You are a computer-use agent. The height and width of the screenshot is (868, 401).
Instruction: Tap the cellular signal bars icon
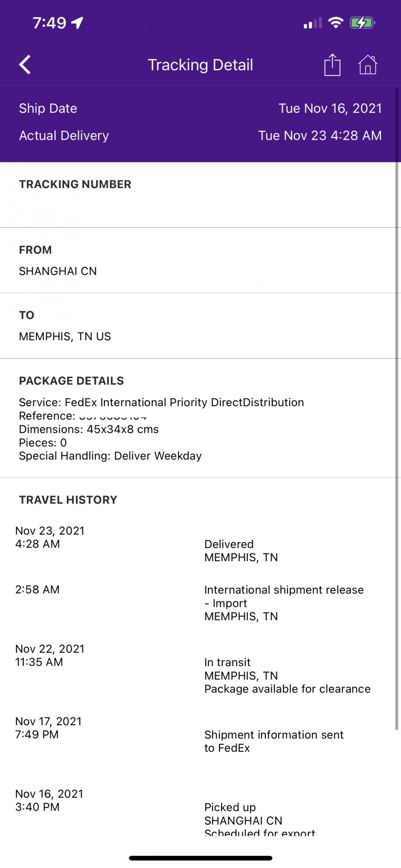(x=313, y=23)
